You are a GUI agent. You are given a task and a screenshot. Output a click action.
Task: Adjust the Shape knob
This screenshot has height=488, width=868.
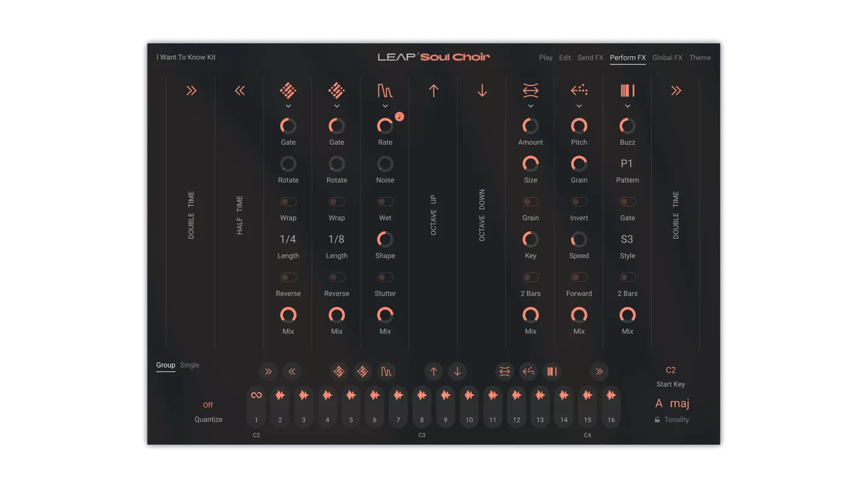coord(385,239)
